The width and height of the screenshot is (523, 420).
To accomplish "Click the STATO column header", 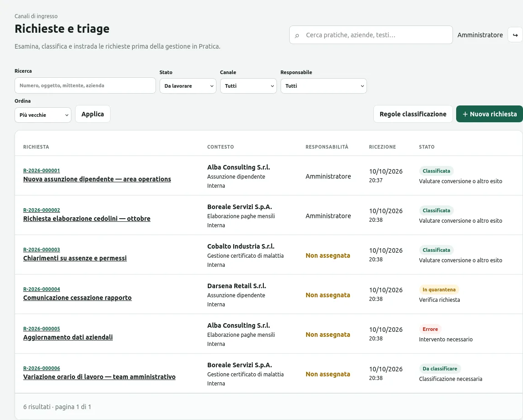I will click(427, 147).
